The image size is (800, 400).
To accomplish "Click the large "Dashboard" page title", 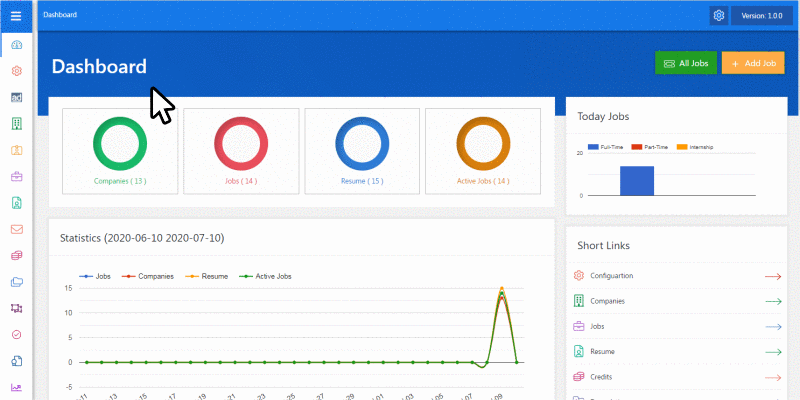I will pyautogui.click(x=99, y=67).
